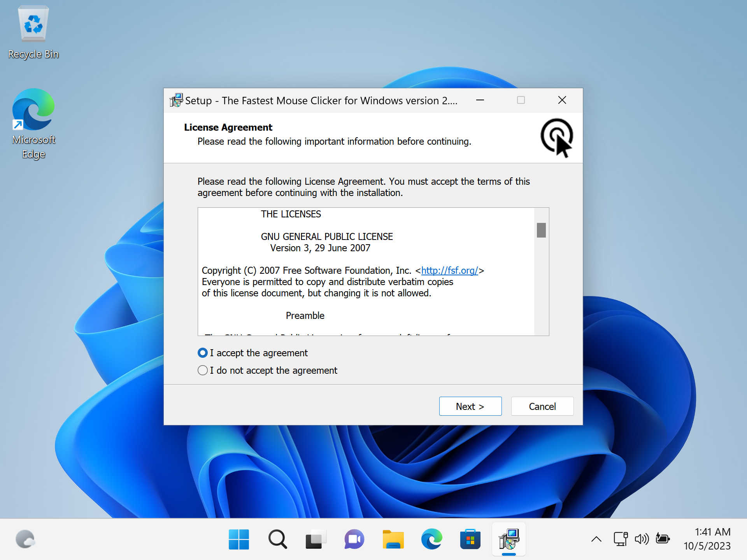This screenshot has height=560, width=747.
Task: Open the Chat app from the taskbar
Action: [354, 539]
